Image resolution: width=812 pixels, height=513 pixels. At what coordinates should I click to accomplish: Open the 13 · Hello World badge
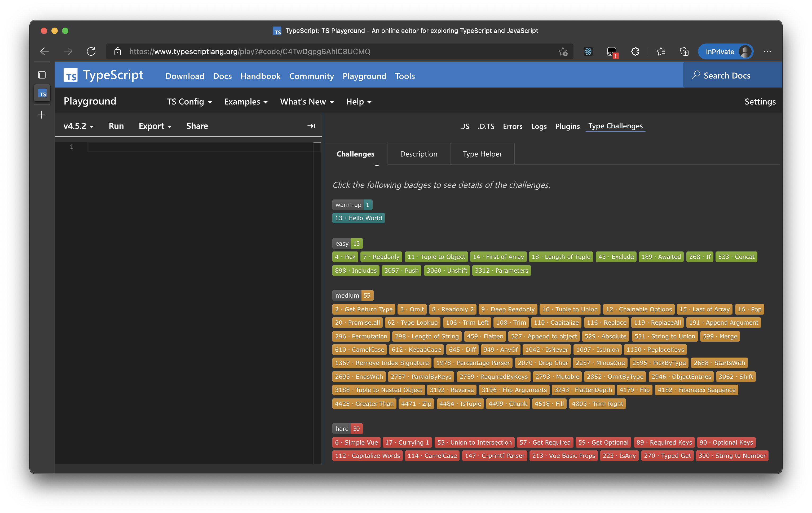(359, 218)
